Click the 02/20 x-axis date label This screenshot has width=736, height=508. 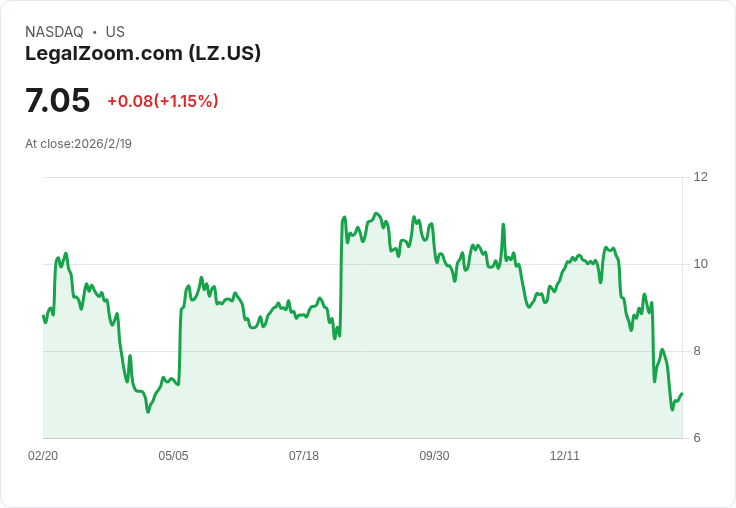tap(43, 456)
